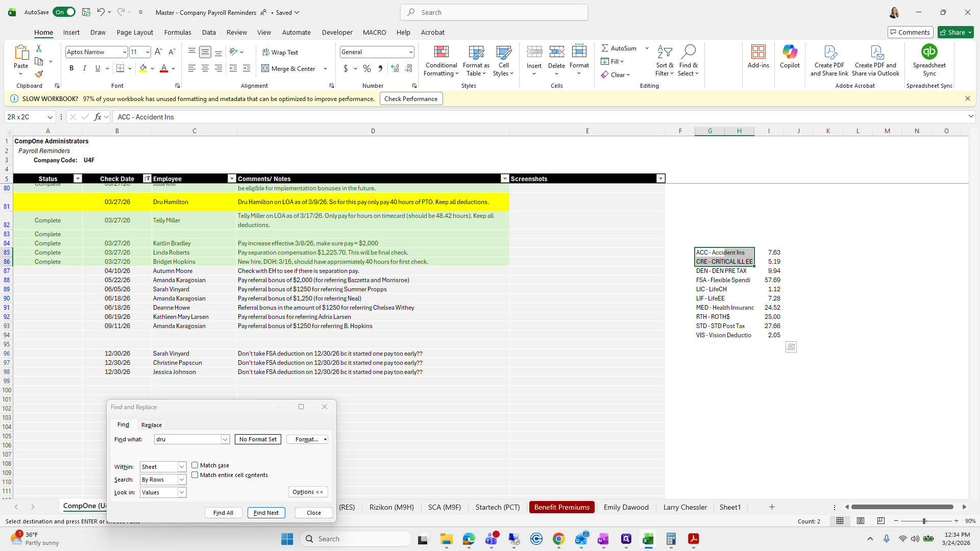
Task: Click the Borders icon in Font group
Action: pyautogui.click(x=120, y=68)
